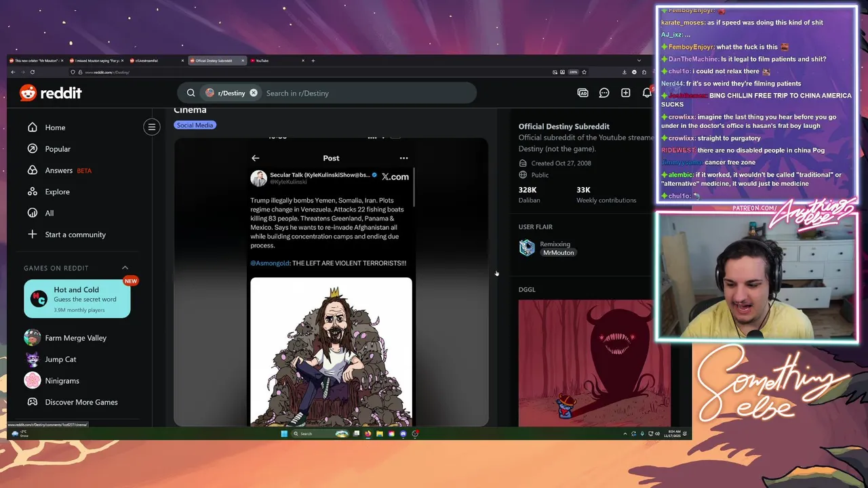Open the Explore page
This screenshot has width=868, height=488.
pyautogui.click(x=57, y=192)
